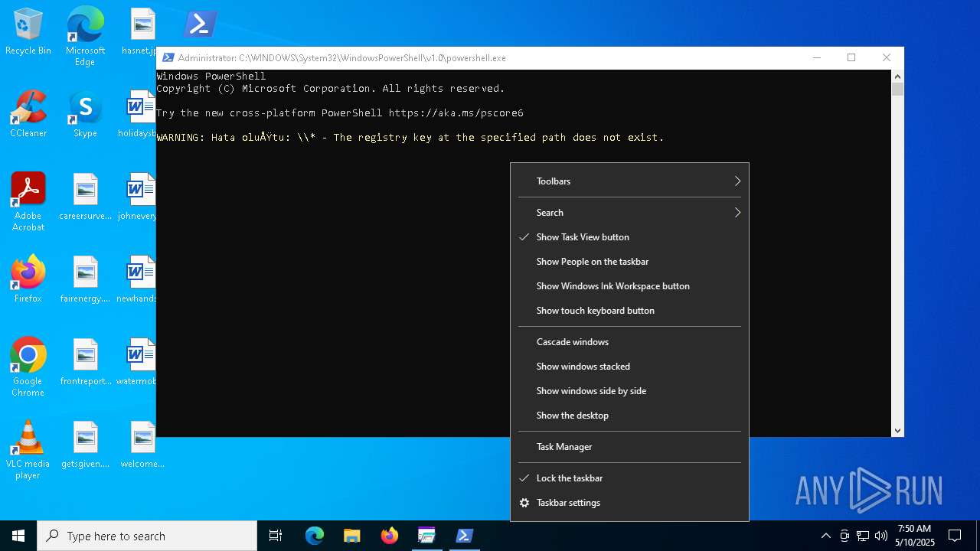Open the Start menu
Screen dimensions: 980x551
(x=18, y=536)
